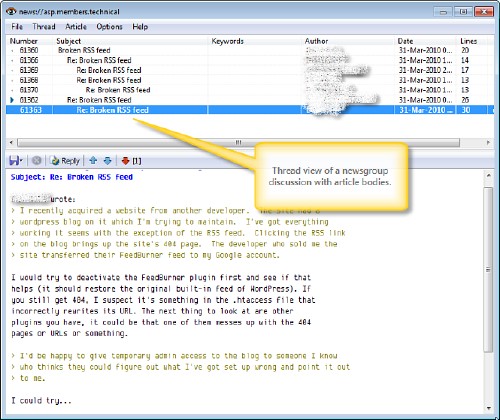The width and height of the screenshot is (500, 420).
Task: Click the grey stop/cancel icon in toolbar
Action: (36, 161)
